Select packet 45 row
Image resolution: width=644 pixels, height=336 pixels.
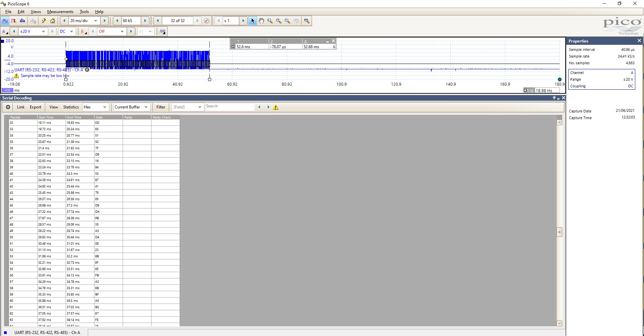94,205
